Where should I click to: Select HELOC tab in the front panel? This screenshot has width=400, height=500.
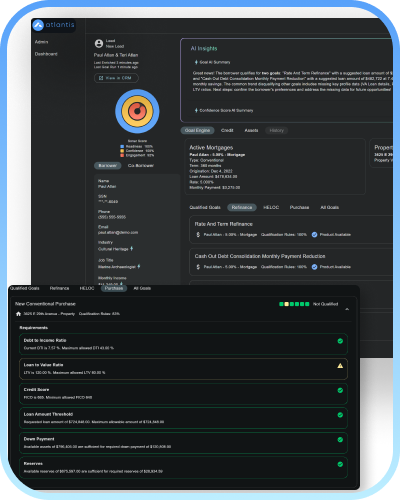coord(87,288)
